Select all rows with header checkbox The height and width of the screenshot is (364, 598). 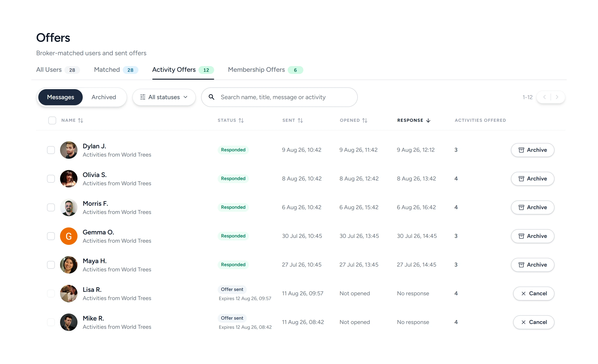click(52, 120)
